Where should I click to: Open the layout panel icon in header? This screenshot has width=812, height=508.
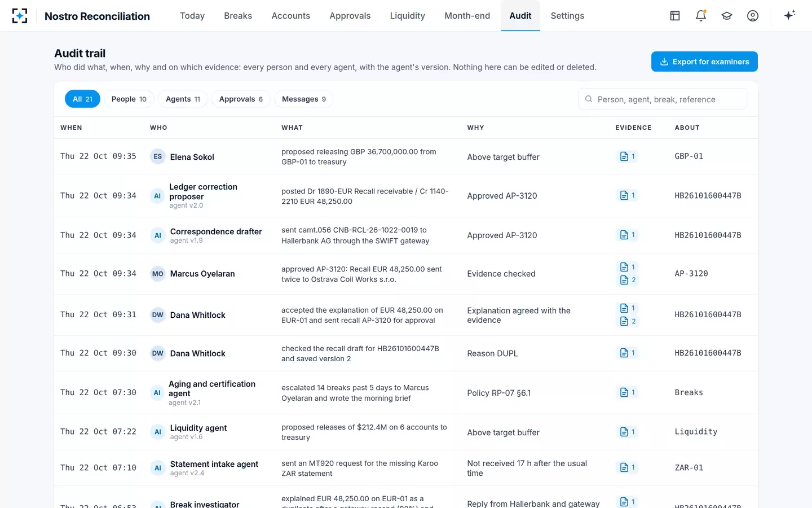click(x=675, y=16)
